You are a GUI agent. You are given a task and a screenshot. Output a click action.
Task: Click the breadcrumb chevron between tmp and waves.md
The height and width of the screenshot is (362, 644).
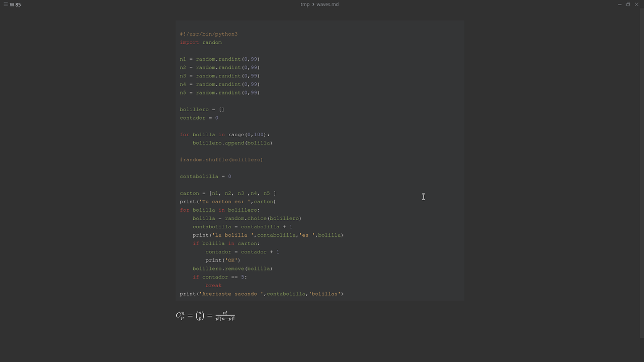313,5
